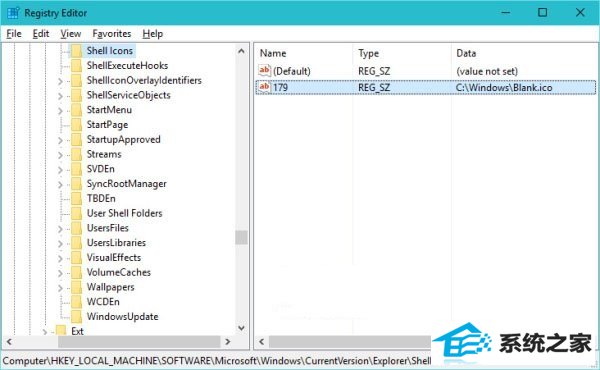Image resolution: width=600 pixels, height=370 pixels.
Task: Select the ShellExecuteHooks folder icon
Action: coord(77,65)
